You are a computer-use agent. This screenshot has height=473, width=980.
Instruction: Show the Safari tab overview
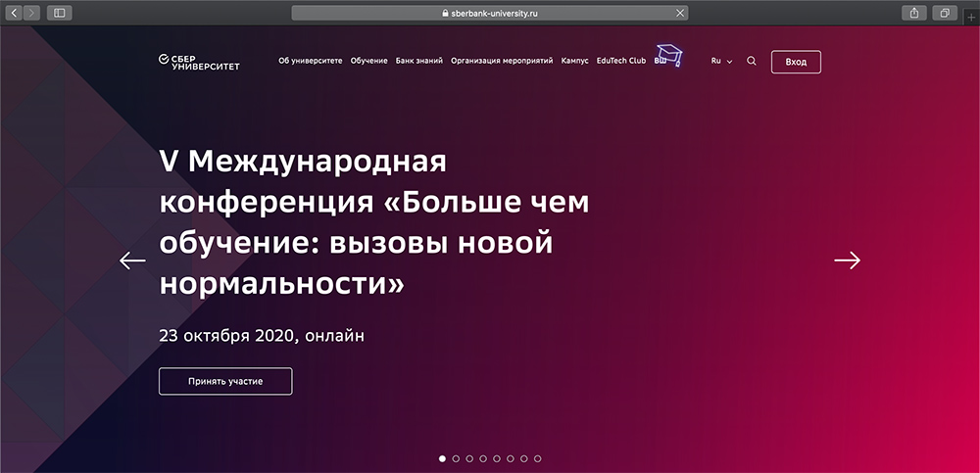click(x=945, y=13)
